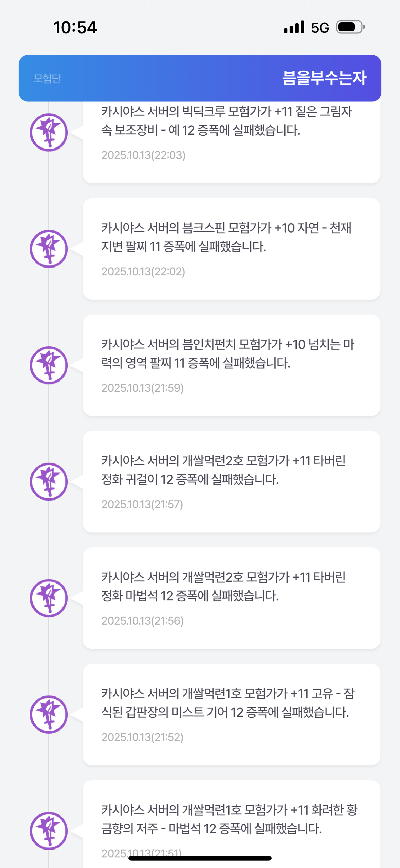The width and height of the screenshot is (400, 868).
Task: Tap the icon beside the 화려한 황금향 entry
Action: click(x=49, y=831)
